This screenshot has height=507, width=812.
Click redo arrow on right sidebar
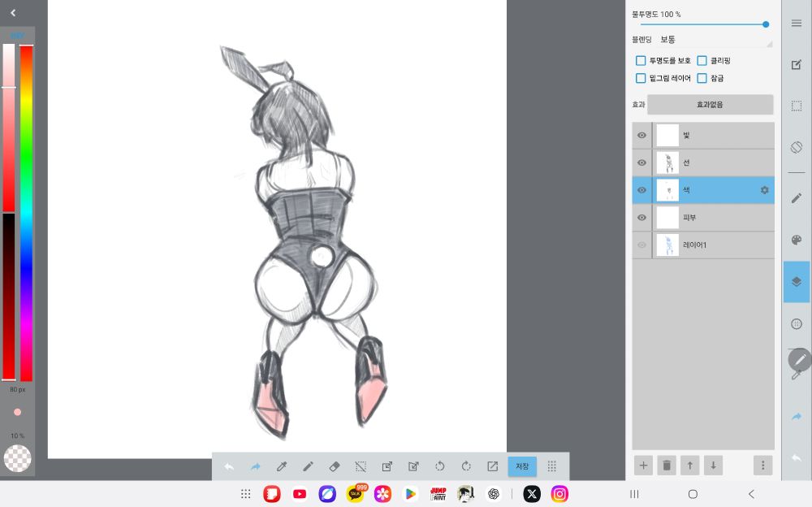tap(797, 416)
